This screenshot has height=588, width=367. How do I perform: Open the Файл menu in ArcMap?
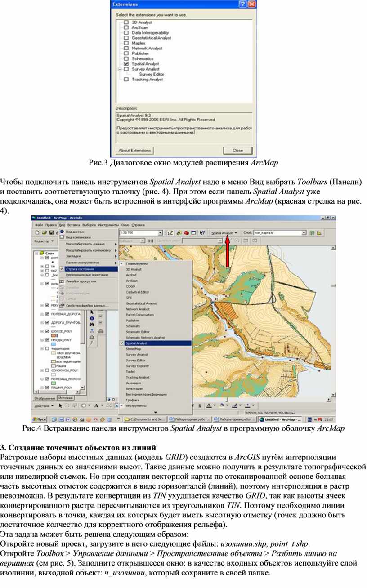pyautogui.click(x=39, y=224)
